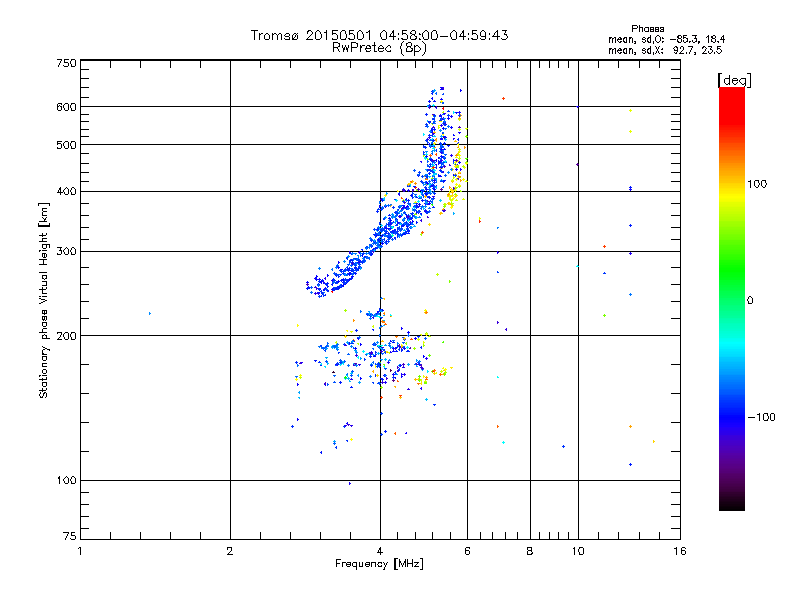
Task: Click colorbar tick label '-100'
Action: pyautogui.click(x=761, y=417)
